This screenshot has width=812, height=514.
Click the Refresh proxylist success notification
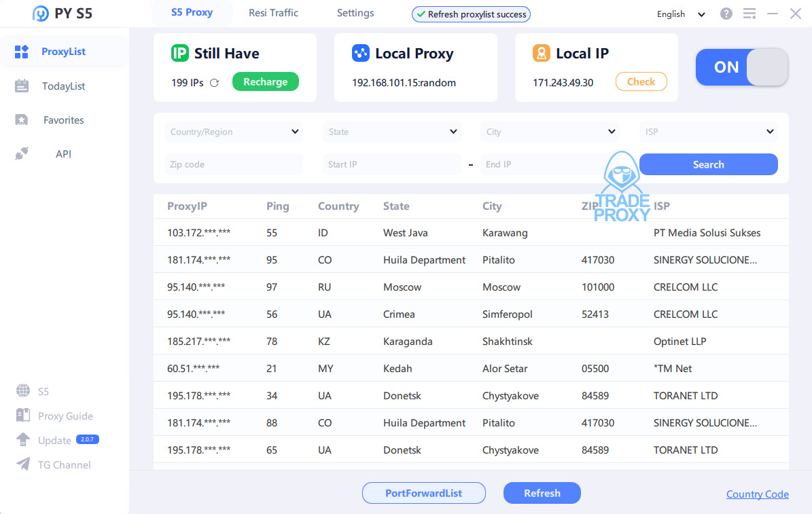click(472, 14)
